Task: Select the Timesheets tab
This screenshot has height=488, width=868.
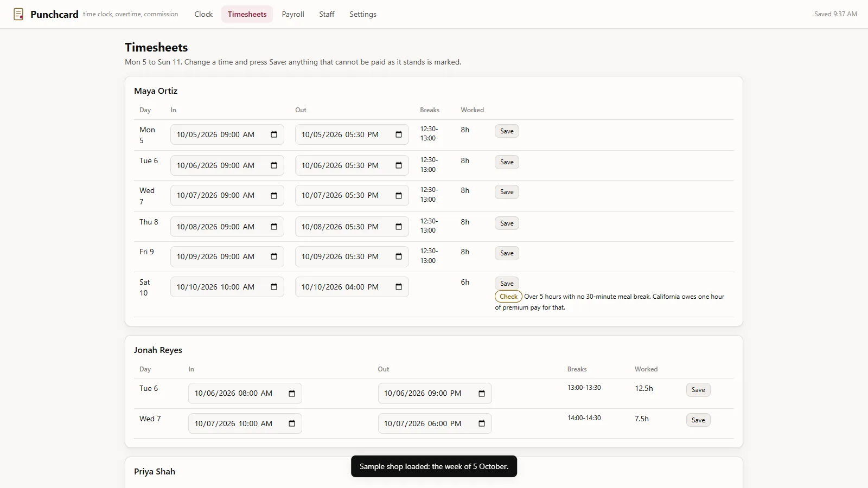Action: tap(247, 14)
